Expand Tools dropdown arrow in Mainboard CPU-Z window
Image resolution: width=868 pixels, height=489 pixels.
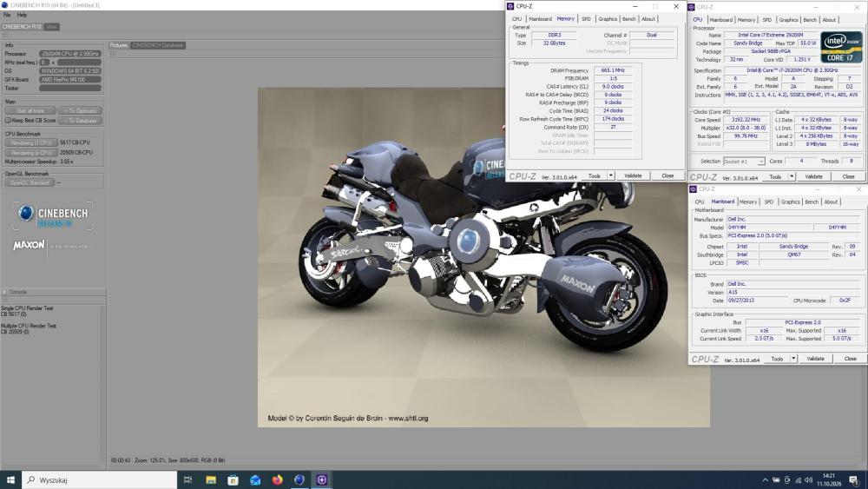[793, 359]
